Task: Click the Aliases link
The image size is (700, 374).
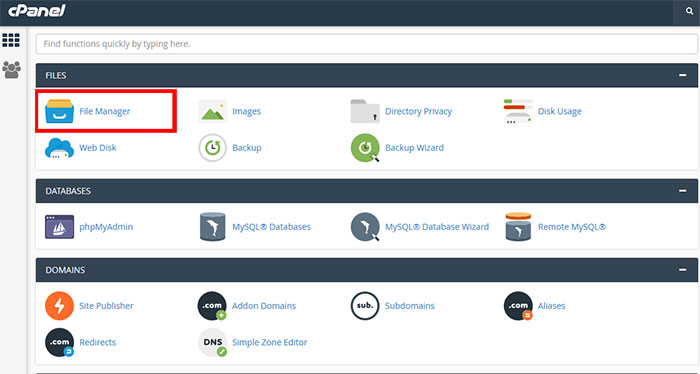Action: 552,306
